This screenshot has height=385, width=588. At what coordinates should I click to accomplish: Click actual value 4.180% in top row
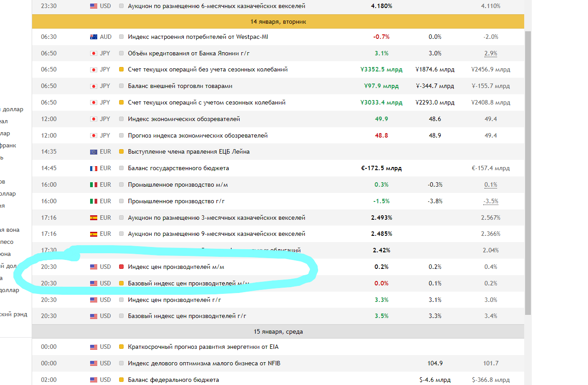pyautogui.click(x=381, y=6)
